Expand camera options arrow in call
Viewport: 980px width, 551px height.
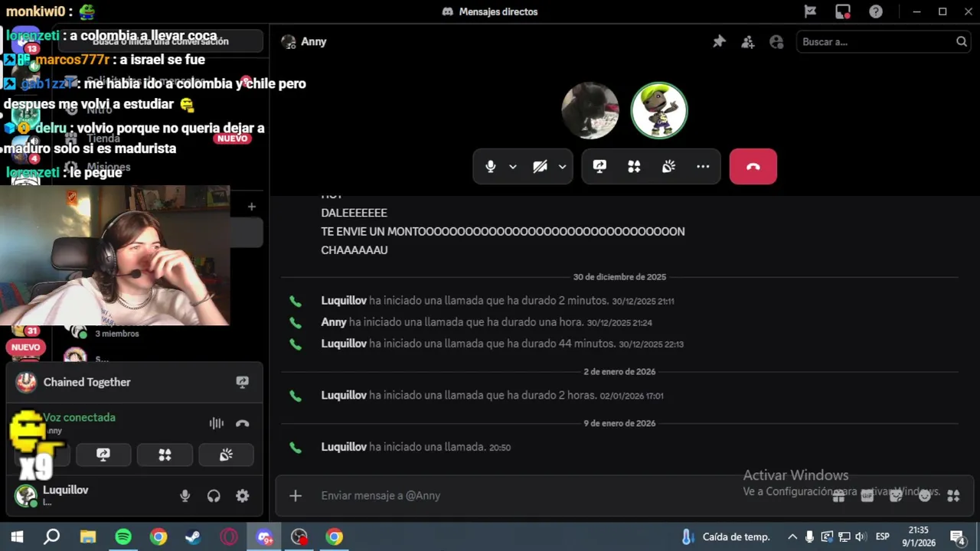click(x=562, y=167)
